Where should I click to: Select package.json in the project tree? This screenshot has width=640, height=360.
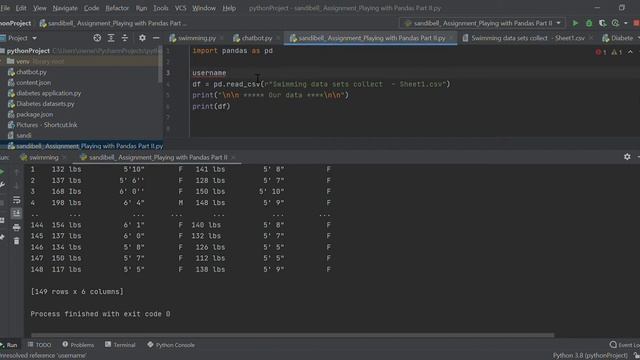pyautogui.click(x=34, y=114)
